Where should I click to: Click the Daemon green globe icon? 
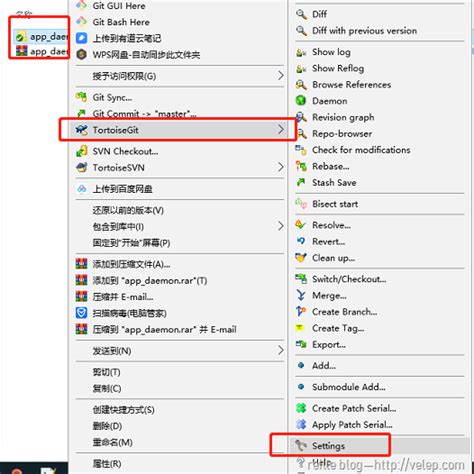coord(301,100)
